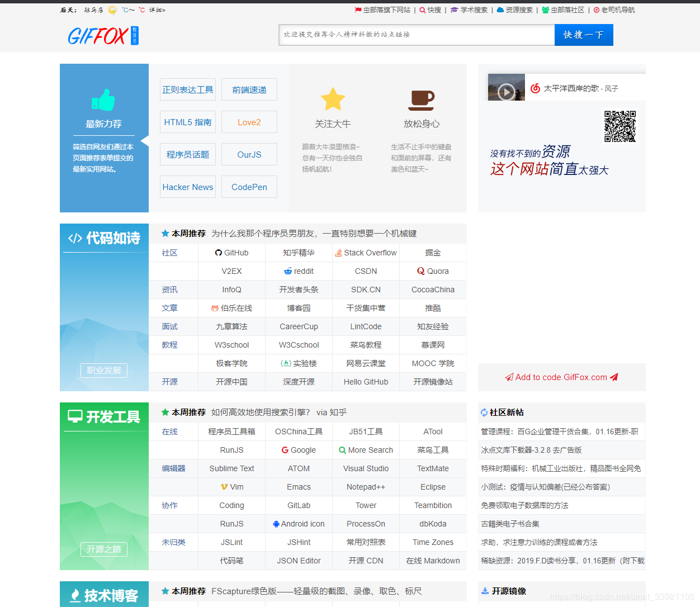
Task: Open 资源搜索 cloud link
Action: (514, 10)
